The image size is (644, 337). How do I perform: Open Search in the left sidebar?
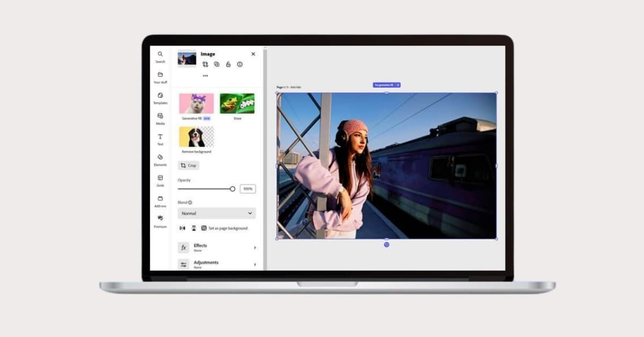click(x=160, y=57)
